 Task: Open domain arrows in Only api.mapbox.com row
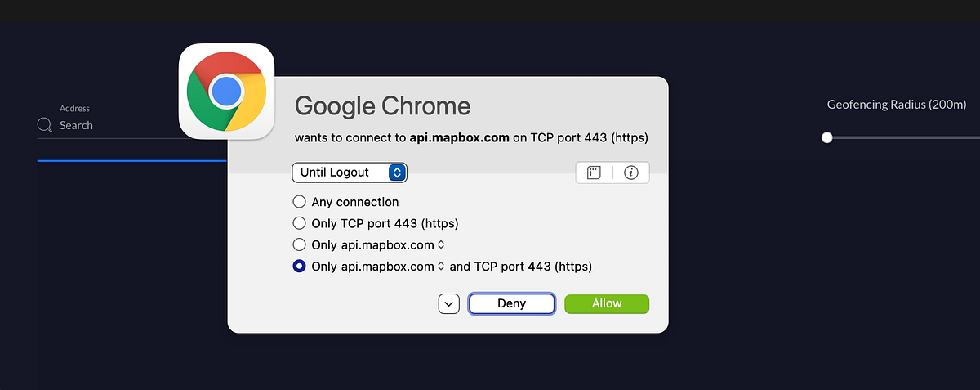click(x=441, y=244)
